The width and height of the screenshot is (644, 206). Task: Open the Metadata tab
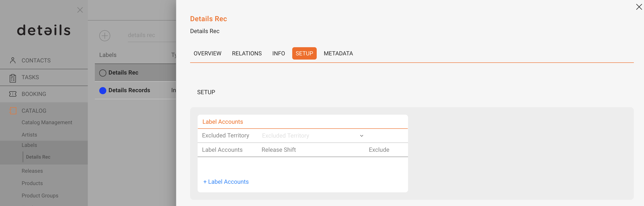click(x=338, y=53)
